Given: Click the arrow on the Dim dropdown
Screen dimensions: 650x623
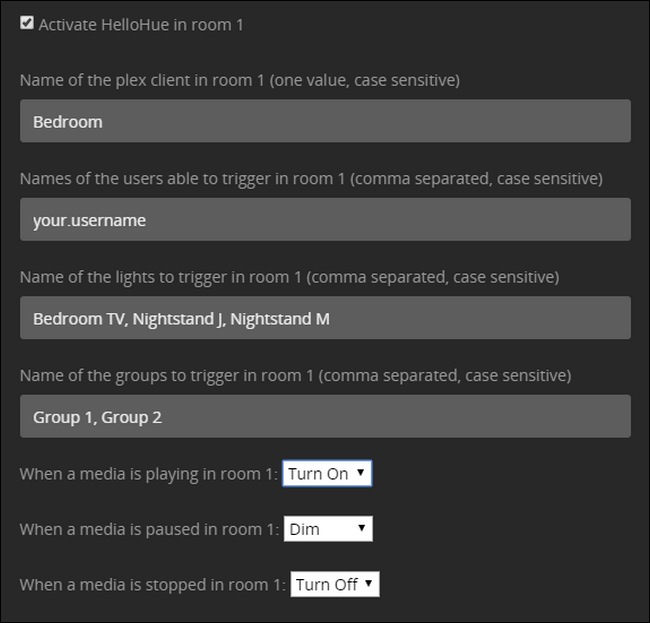Looking at the screenshot, I should coord(360,528).
